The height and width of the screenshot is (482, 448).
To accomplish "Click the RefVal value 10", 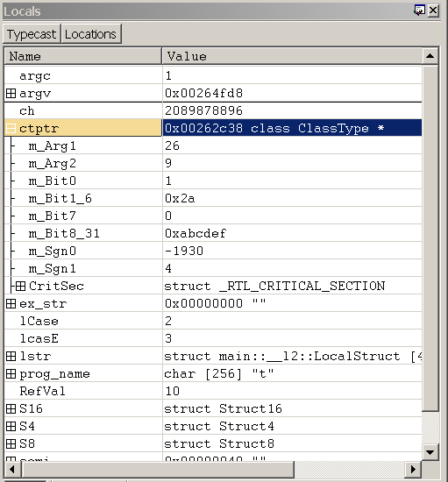I will (172, 392).
